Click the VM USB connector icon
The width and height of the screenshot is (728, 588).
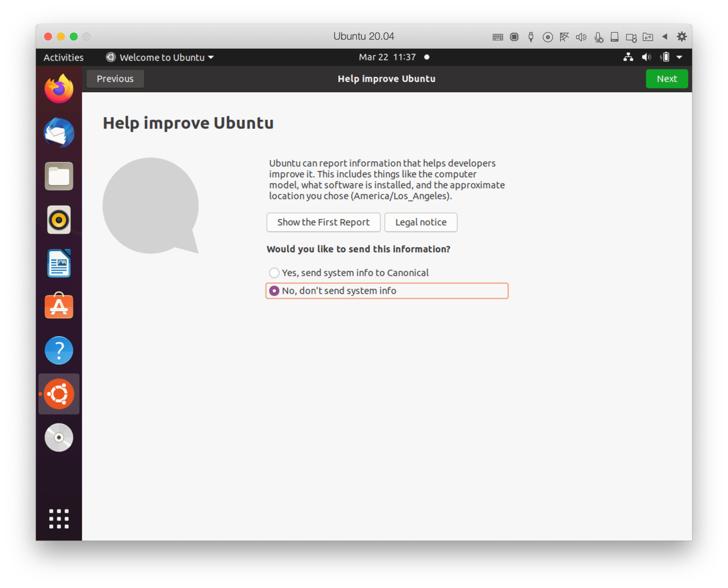531,37
